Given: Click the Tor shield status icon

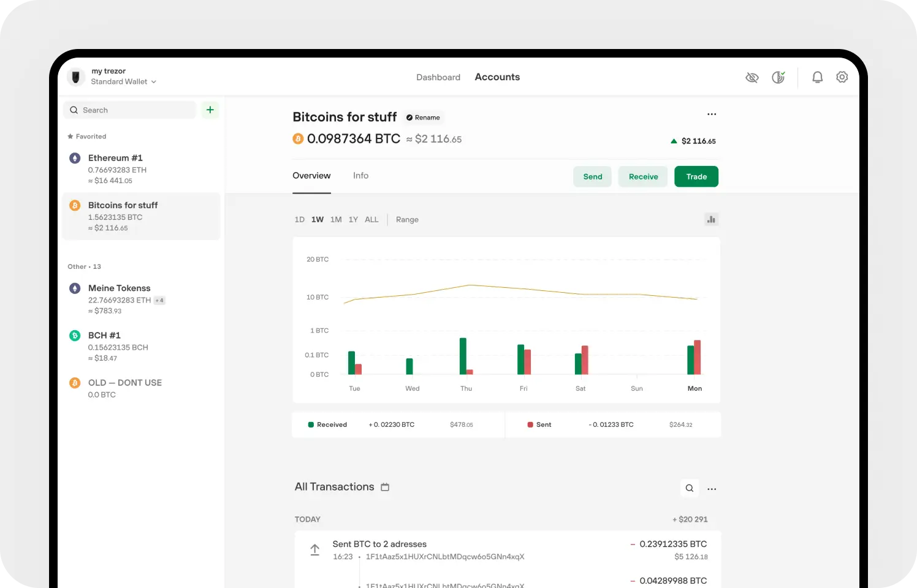Looking at the screenshot, I should (778, 77).
